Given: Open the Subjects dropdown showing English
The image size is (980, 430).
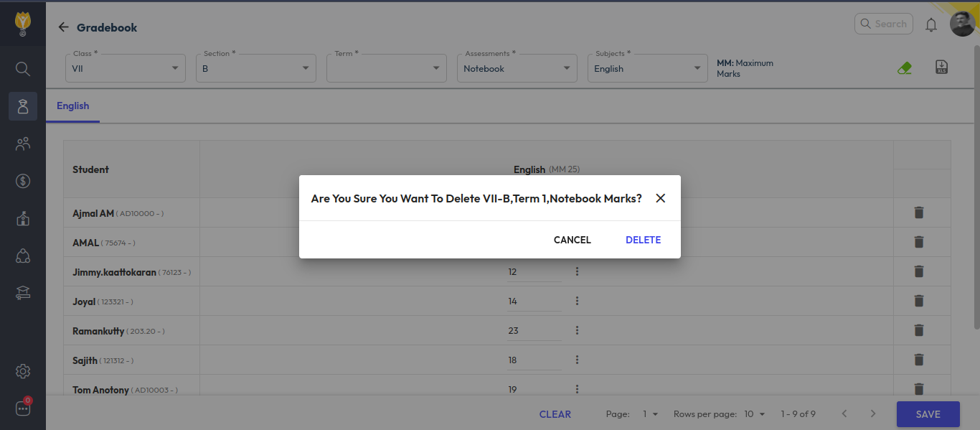Looking at the screenshot, I should coord(647,68).
